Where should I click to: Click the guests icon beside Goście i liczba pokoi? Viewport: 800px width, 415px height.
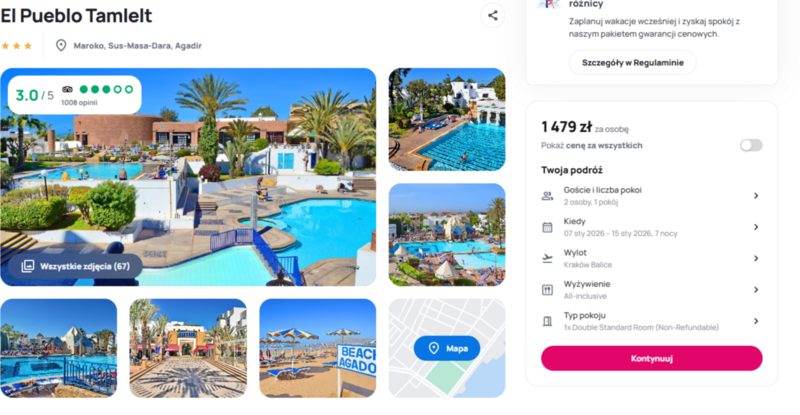pyautogui.click(x=547, y=196)
